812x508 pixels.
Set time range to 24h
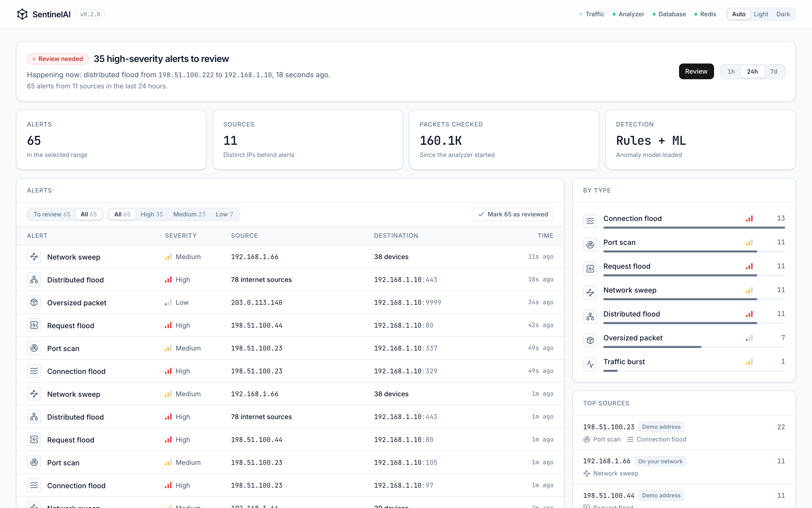point(752,72)
